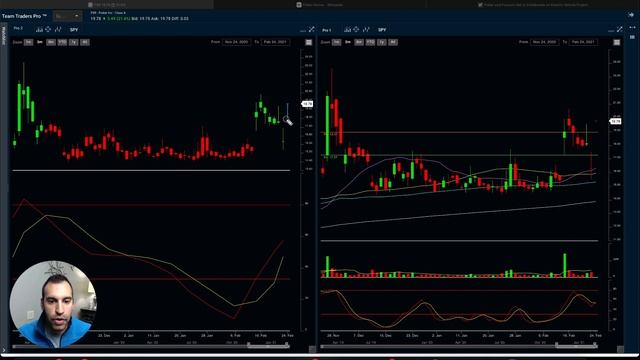Open indicators bar-chart icon in left Pro 2 panel

[x=39, y=29]
